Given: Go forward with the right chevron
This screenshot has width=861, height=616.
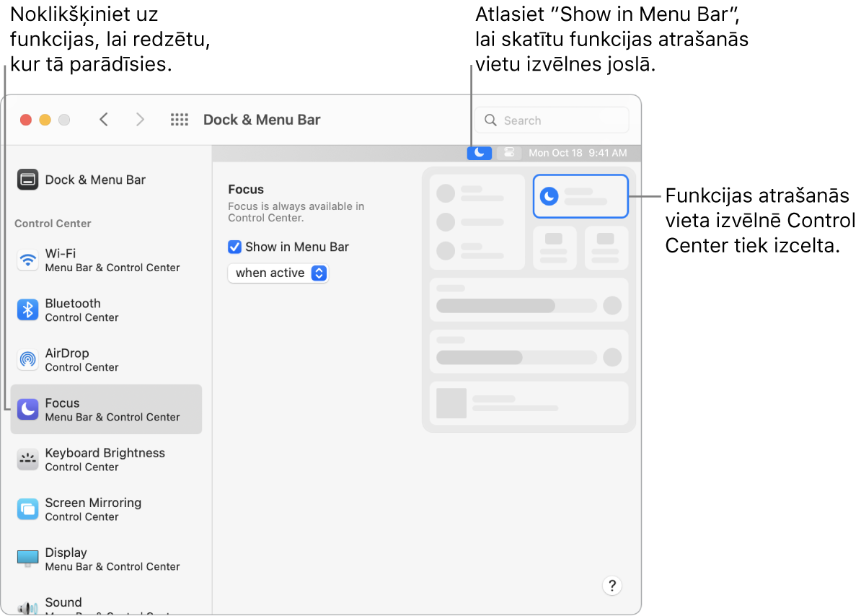Looking at the screenshot, I should tap(140, 119).
